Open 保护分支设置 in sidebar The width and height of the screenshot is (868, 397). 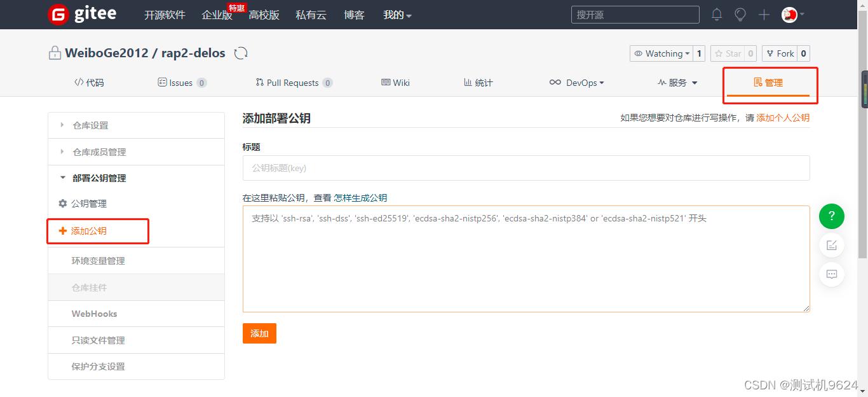pyautogui.click(x=136, y=366)
